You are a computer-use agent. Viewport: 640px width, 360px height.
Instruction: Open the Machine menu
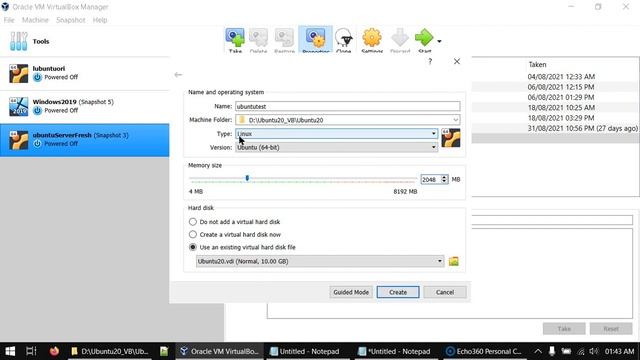point(35,20)
